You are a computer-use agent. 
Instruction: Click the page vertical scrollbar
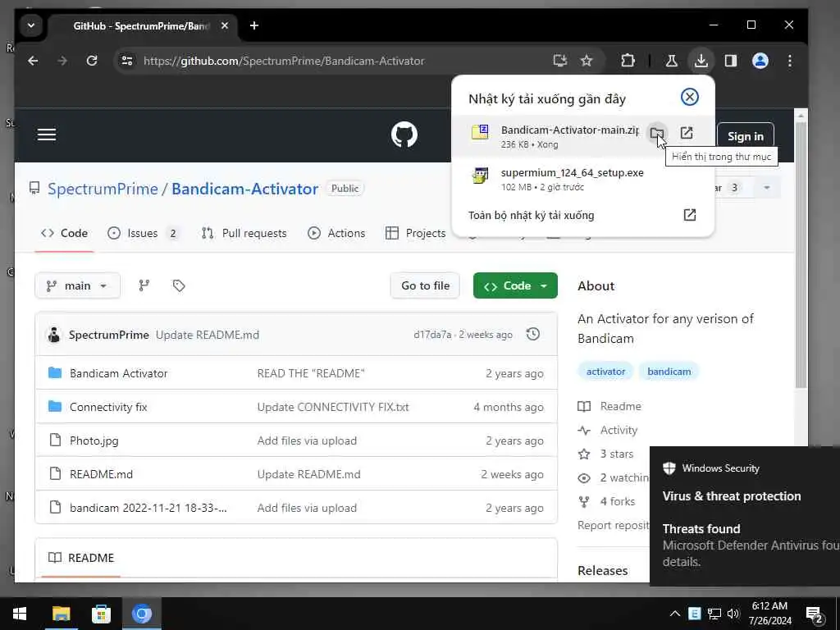click(x=801, y=255)
